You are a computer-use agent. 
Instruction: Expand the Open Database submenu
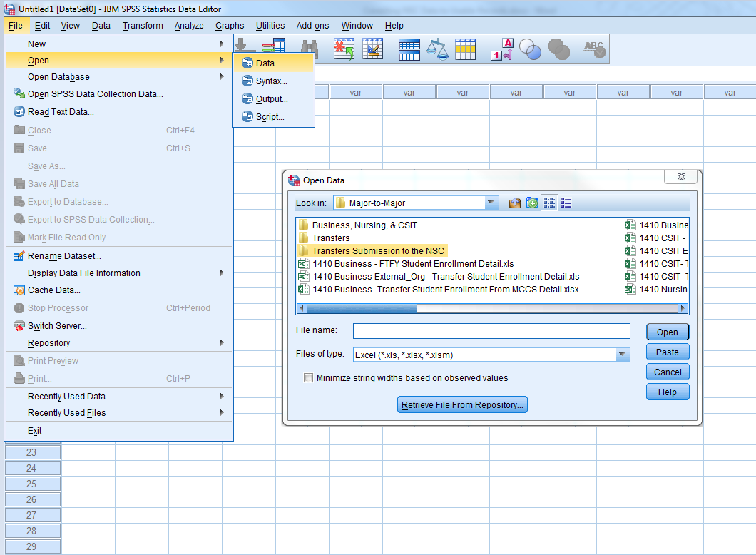coord(120,76)
